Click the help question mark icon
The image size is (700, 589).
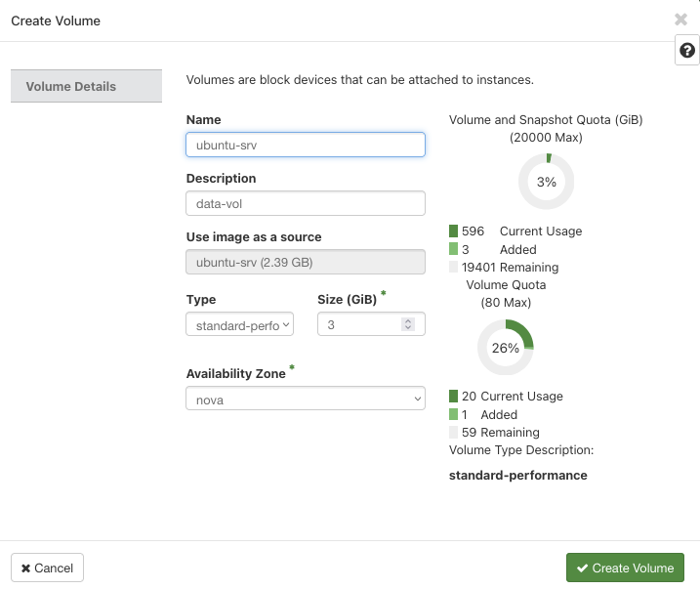(x=687, y=51)
